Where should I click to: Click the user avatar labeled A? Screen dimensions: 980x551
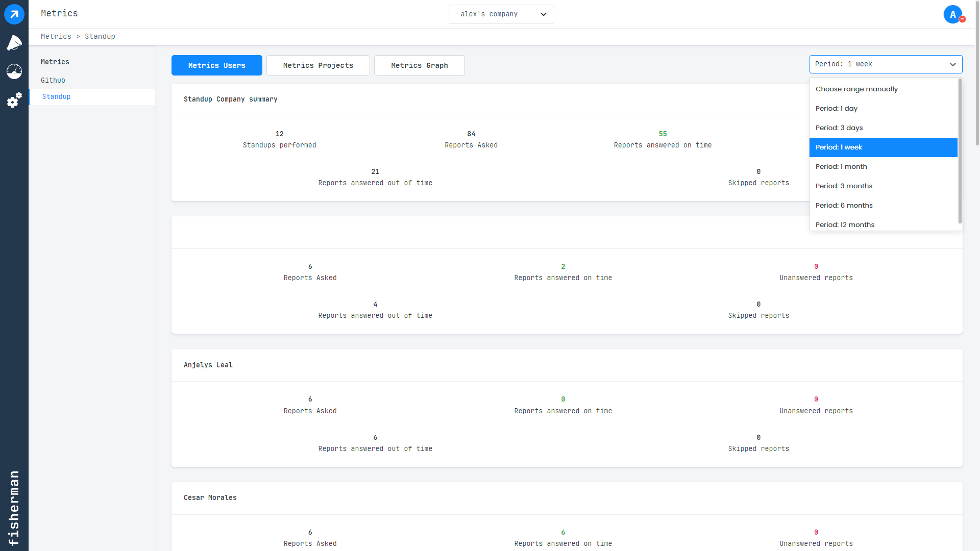(x=952, y=14)
